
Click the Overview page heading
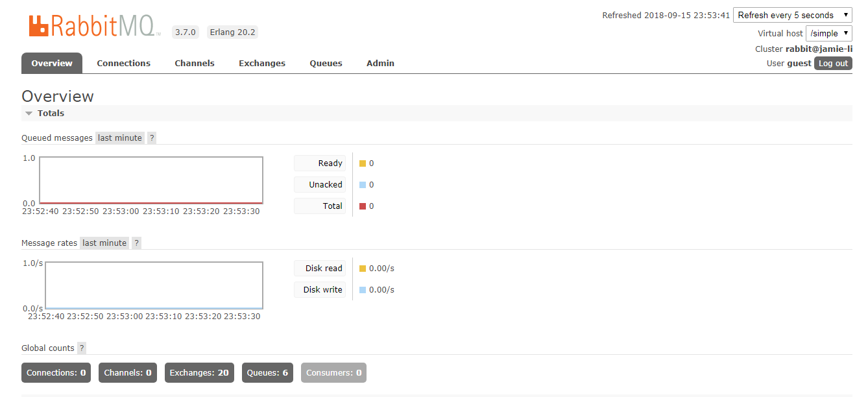(58, 96)
